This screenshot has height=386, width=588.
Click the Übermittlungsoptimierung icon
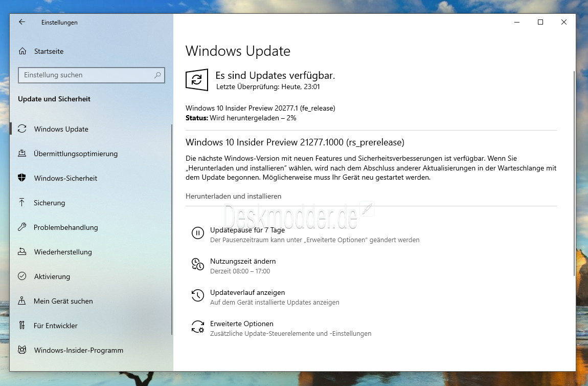[x=22, y=153]
